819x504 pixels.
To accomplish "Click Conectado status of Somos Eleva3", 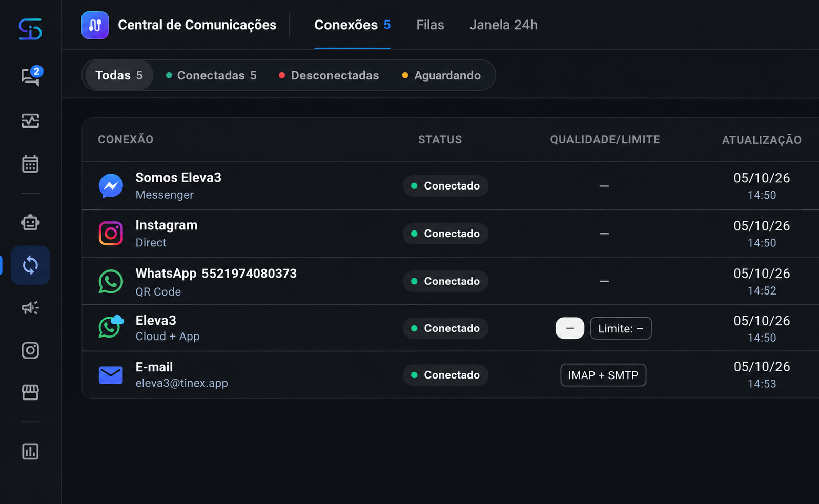I will pos(445,186).
